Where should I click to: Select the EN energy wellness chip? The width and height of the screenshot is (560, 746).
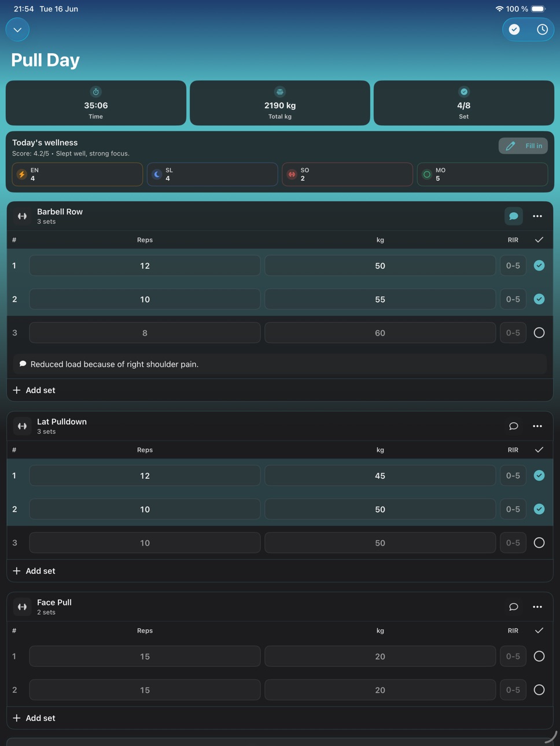(x=78, y=174)
